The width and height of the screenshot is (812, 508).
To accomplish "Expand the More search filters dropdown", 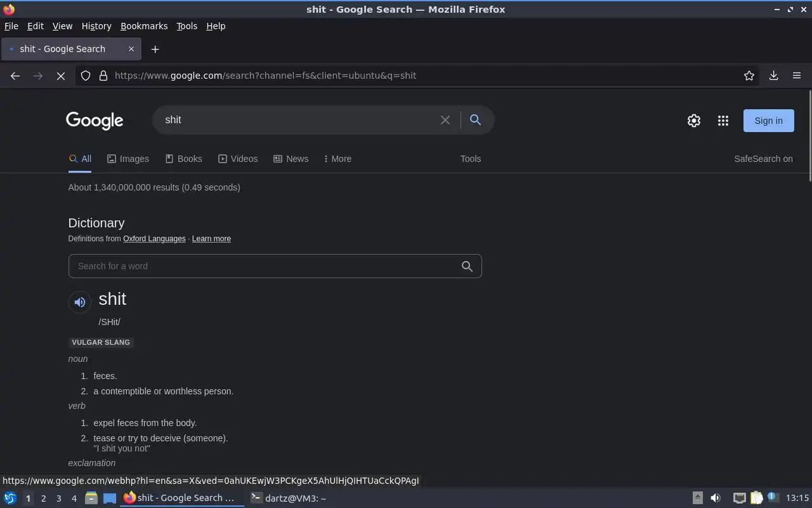I will pos(337,159).
